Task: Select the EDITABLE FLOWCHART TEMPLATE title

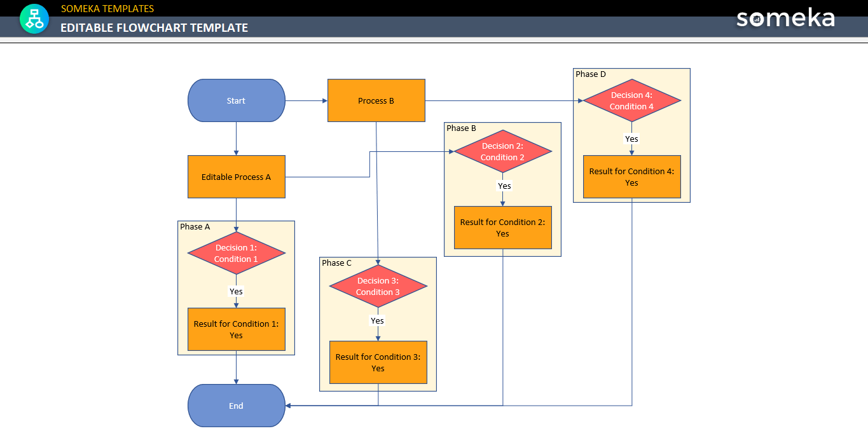Action: pyautogui.click(x=155, y=28)
